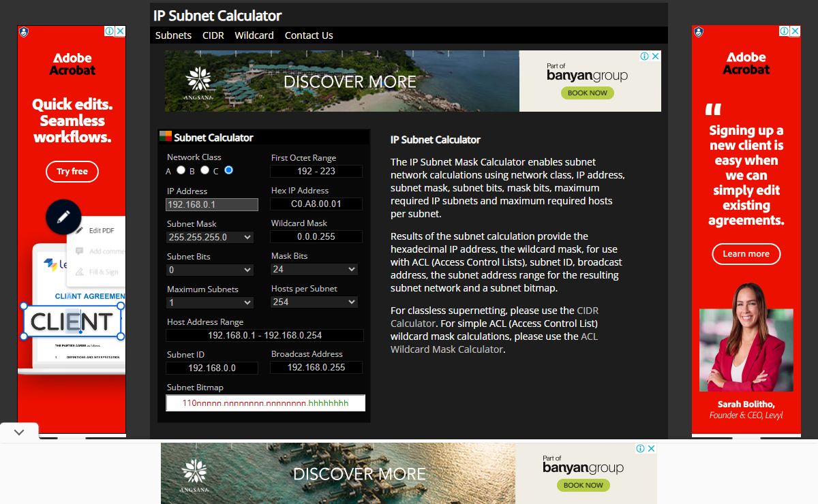Select Network Class A radio button

tap(181, 170)
